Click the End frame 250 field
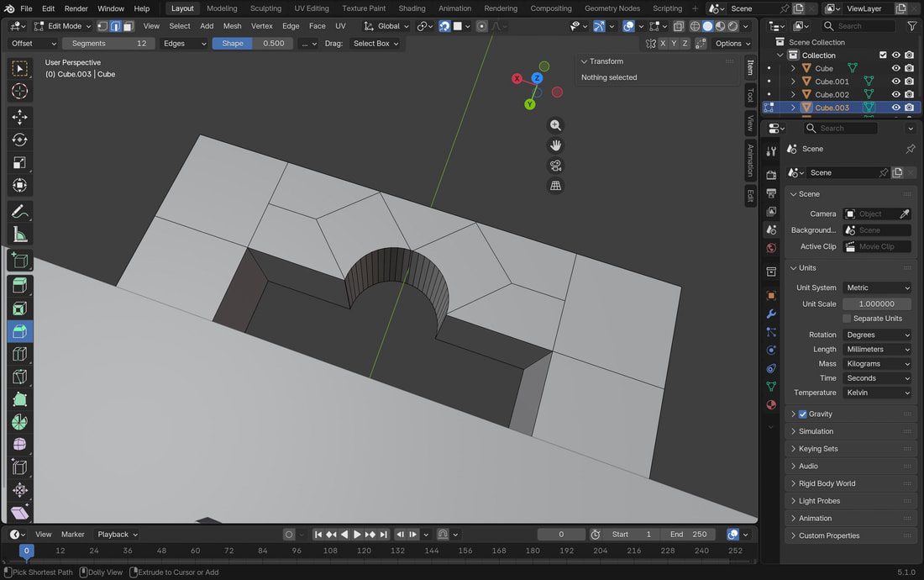Screen dimensions: 924x580 [x=688, y=534]
